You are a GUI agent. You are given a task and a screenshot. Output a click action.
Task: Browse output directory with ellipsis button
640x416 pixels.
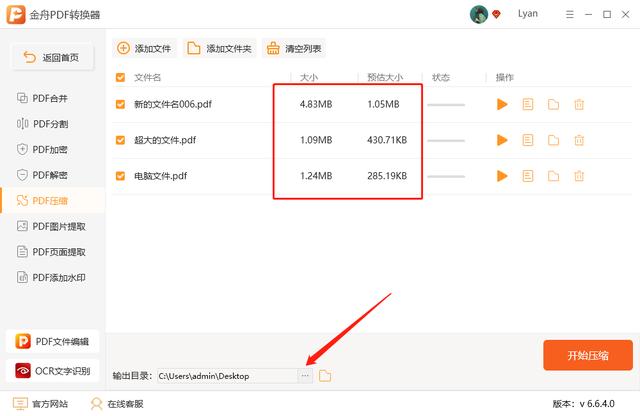tap(305, 376)
